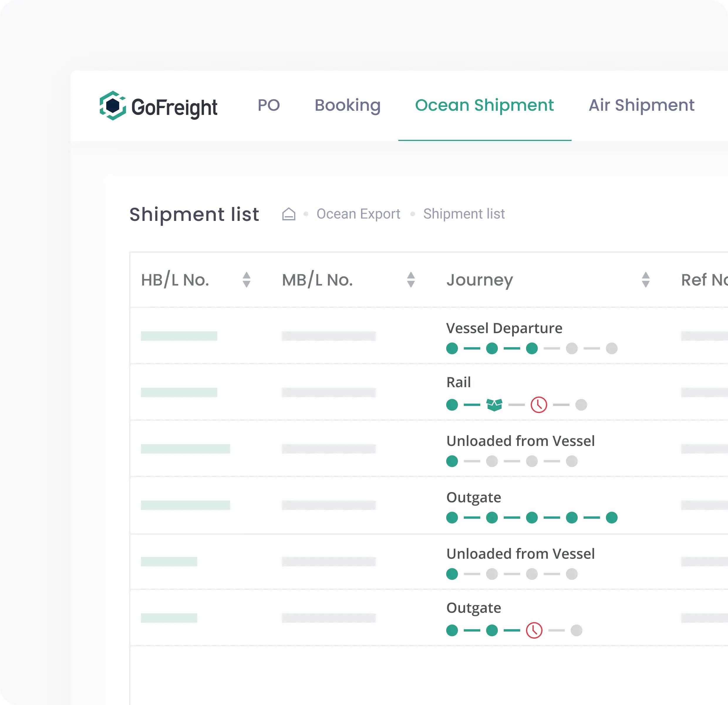Click the Ocean Export breadcrumb link
Screen dimensions: 728x705
(x=358, y=214)
